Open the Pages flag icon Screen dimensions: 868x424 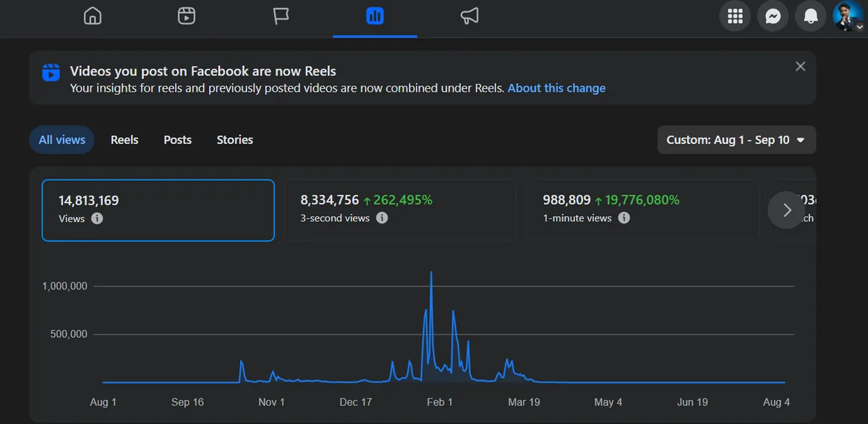(x=281, y=16)
